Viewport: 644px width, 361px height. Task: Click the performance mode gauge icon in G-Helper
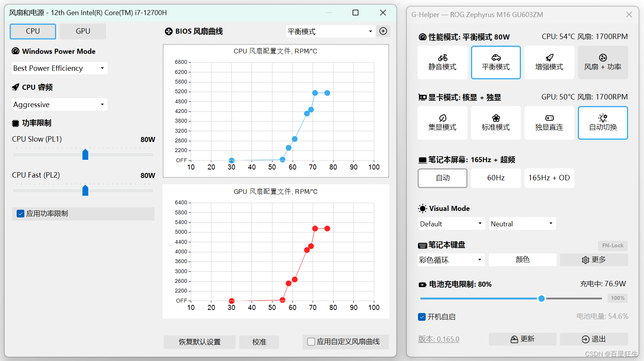[x=423, y=37]
